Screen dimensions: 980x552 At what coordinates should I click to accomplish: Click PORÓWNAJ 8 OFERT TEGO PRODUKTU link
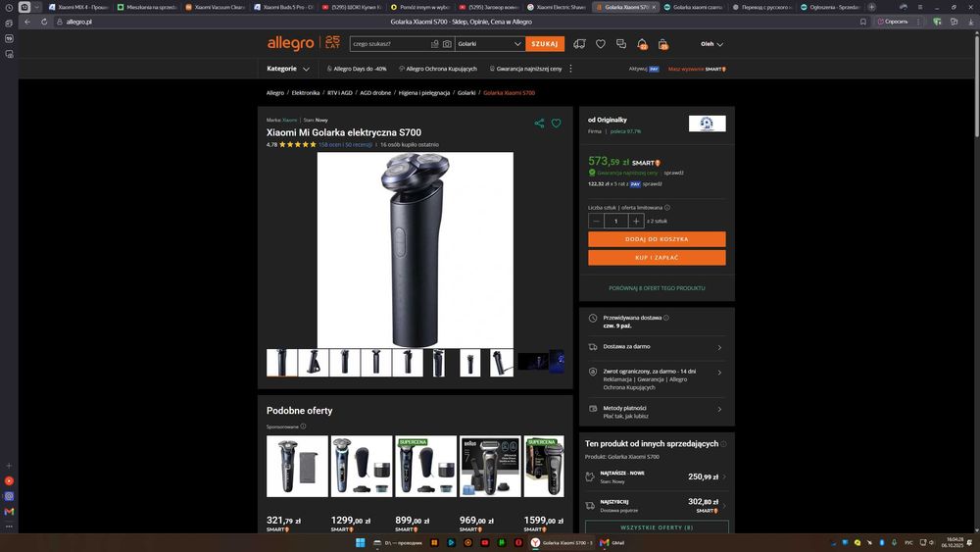[657, 288]
